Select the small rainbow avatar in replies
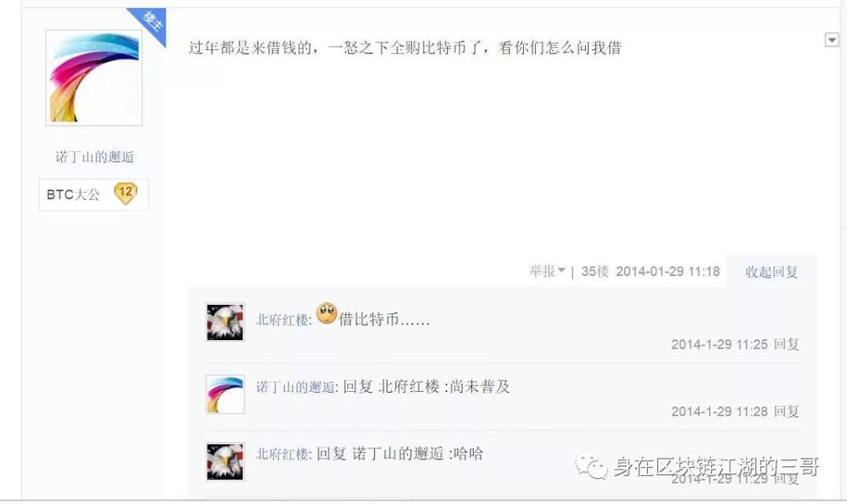Image resolution: width=847 pixels, height=504 pixels. tap(225, 394)
